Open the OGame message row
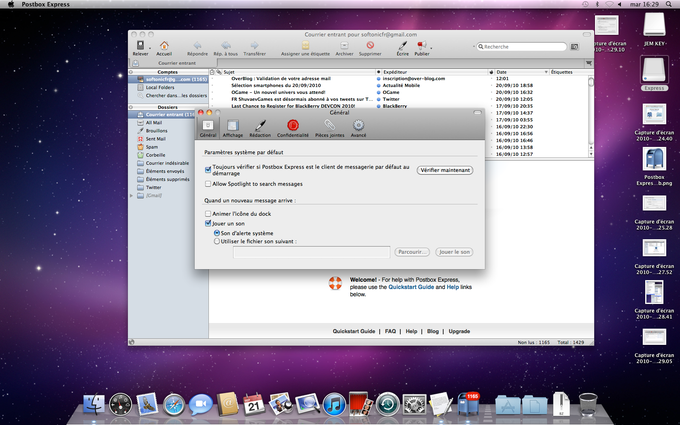 pos(399,92)
